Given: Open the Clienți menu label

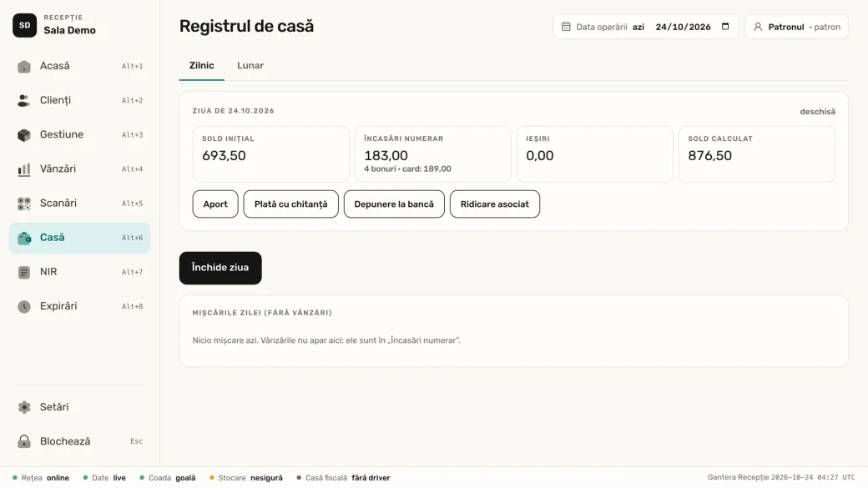Looking at the screenshot, I should pyautogui.click(x=55, y=100).
